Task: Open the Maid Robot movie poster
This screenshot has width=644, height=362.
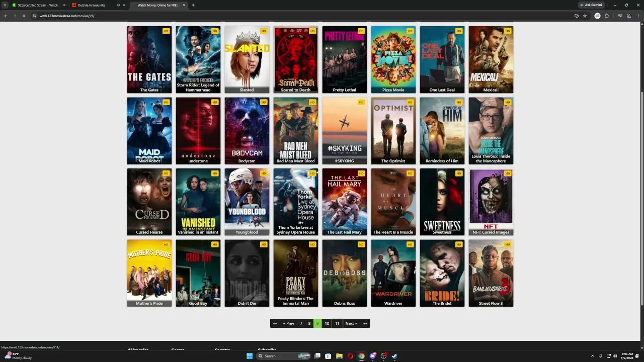Action: 149,131
